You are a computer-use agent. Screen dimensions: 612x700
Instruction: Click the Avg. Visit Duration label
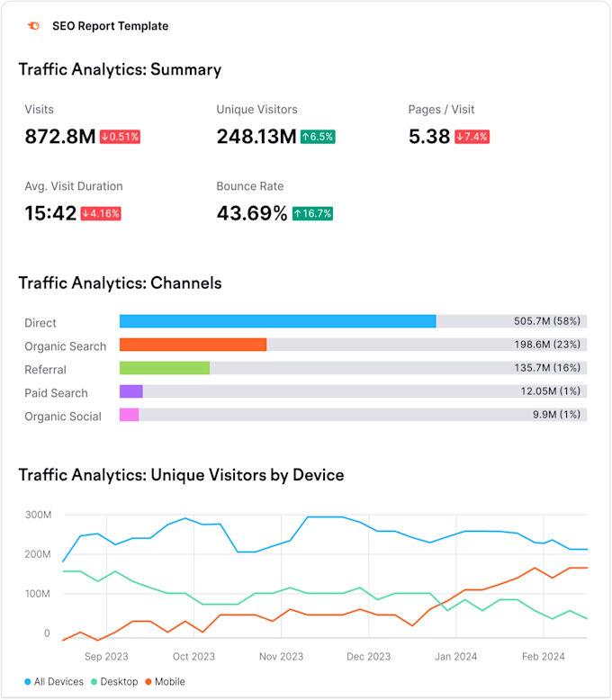[x=74, y=186]
